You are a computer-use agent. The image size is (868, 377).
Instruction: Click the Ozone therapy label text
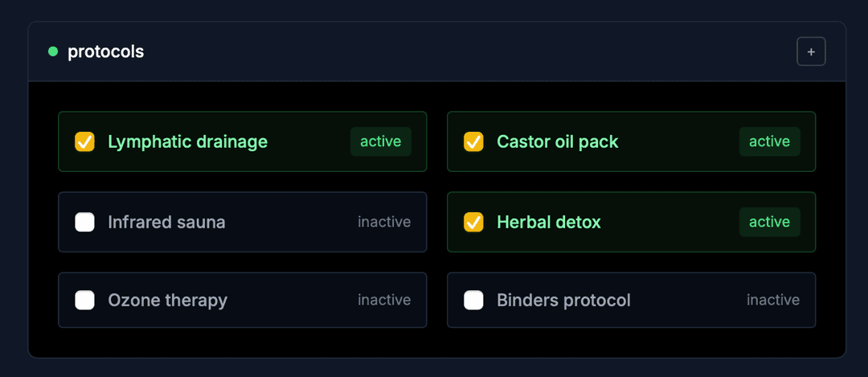tap(167, 300)
